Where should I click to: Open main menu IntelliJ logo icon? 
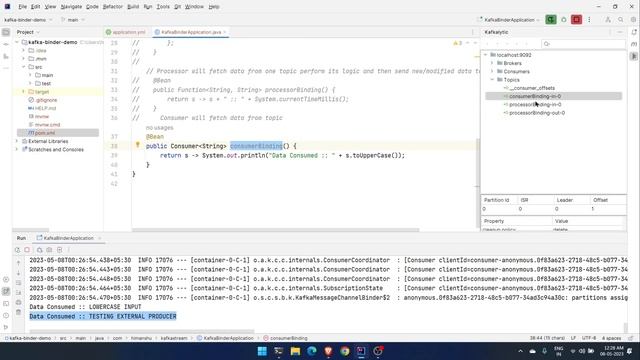(x=7, y=7)
